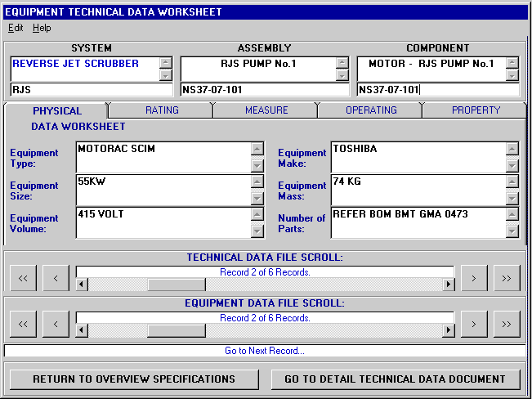The image size is (532, 399).
Task: Click Equipment Size field scroll up arrow
Action: (257, 182)
